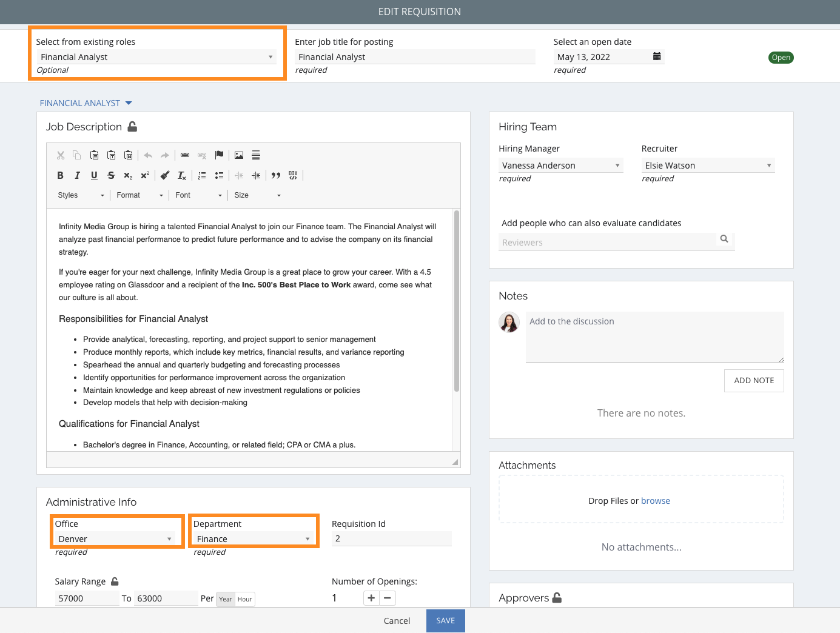Apply Superscript formatting
Viewport: 840px width, 633px height.
tap(145, 175)
